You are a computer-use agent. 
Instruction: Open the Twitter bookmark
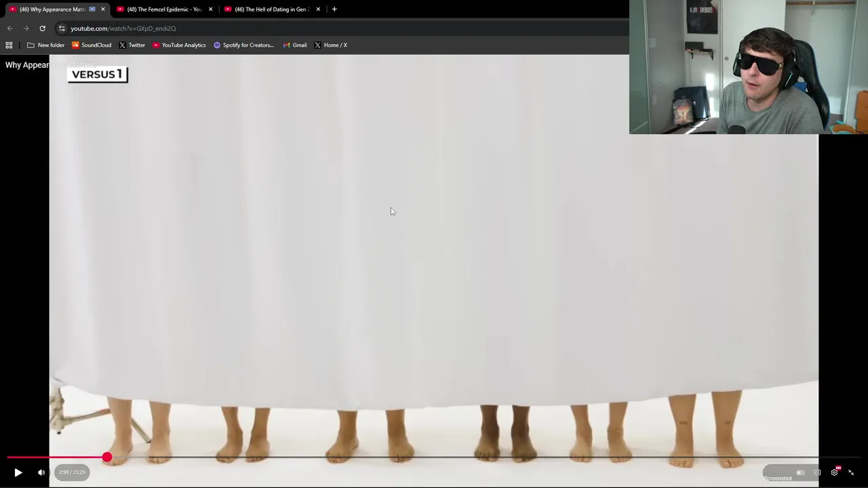(132, 45)
